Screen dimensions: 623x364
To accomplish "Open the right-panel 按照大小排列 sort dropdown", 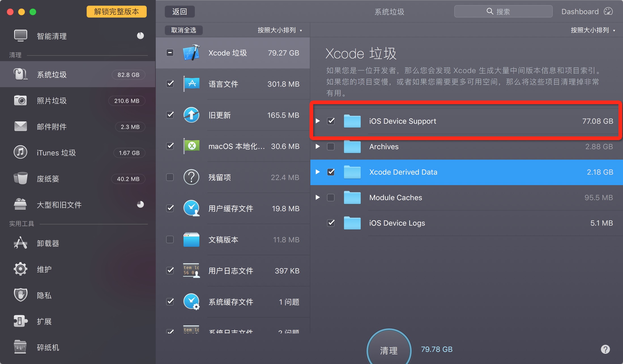I will click(x=592, y=30).
